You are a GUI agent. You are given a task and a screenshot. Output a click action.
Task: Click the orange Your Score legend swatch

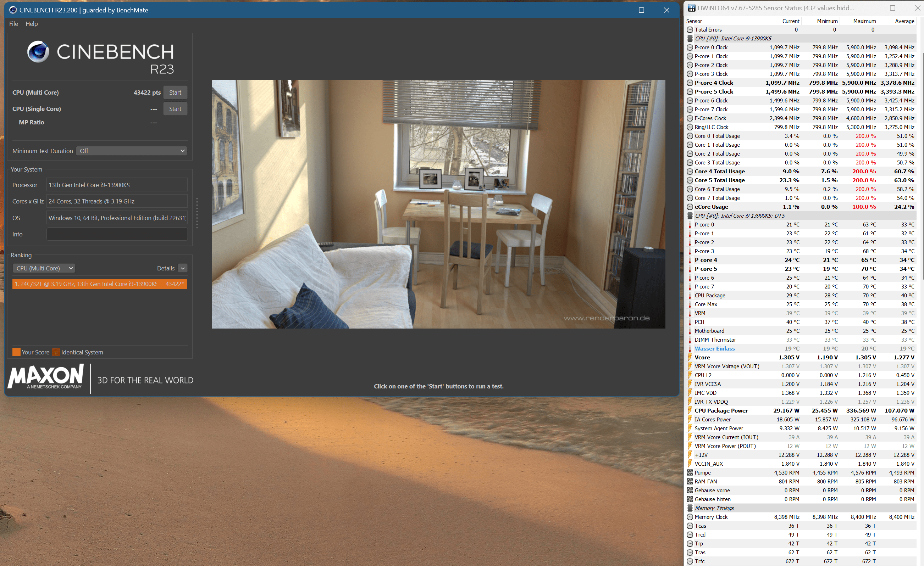point(17,353)
